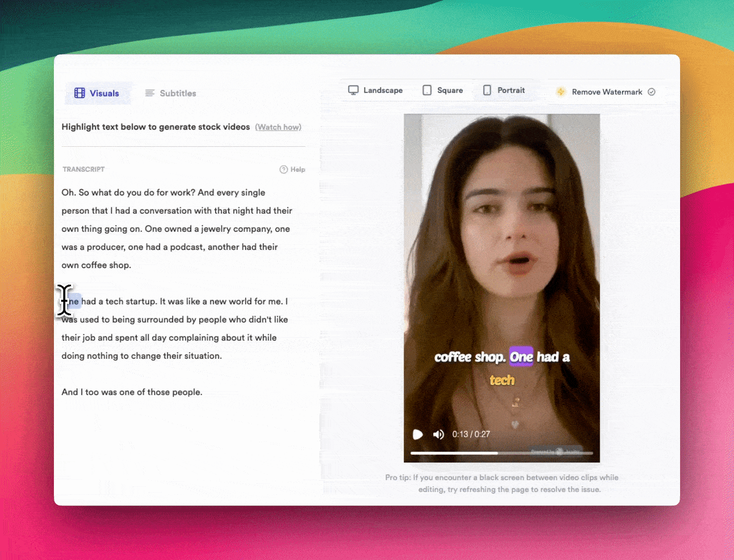Click the Portrait phone icon
734x560 pixels.
(x=487, y=90)
